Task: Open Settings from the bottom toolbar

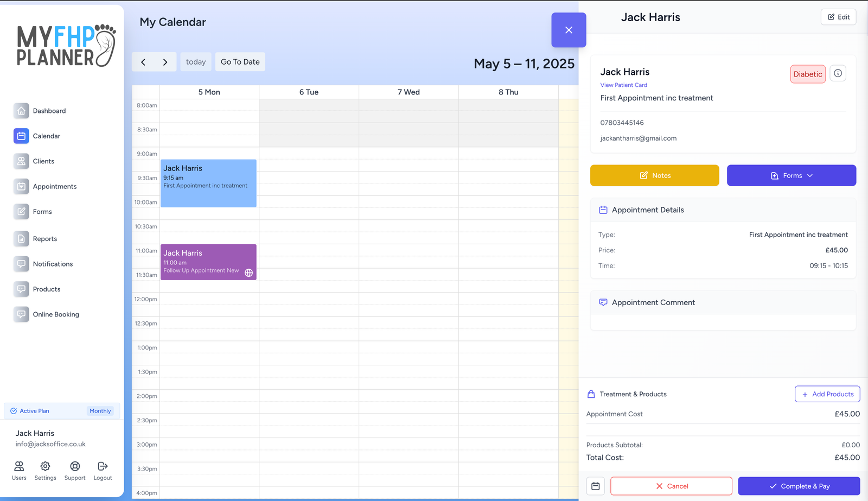Action: pos(45,470)
